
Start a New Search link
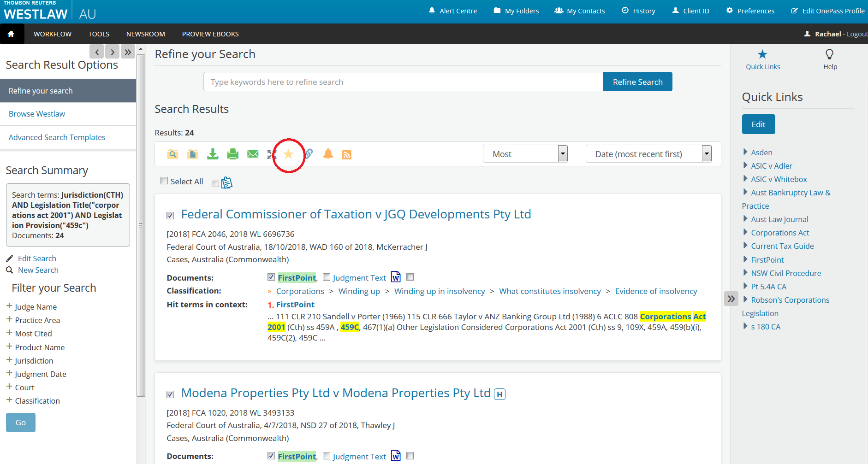click(x=38, y=270)
